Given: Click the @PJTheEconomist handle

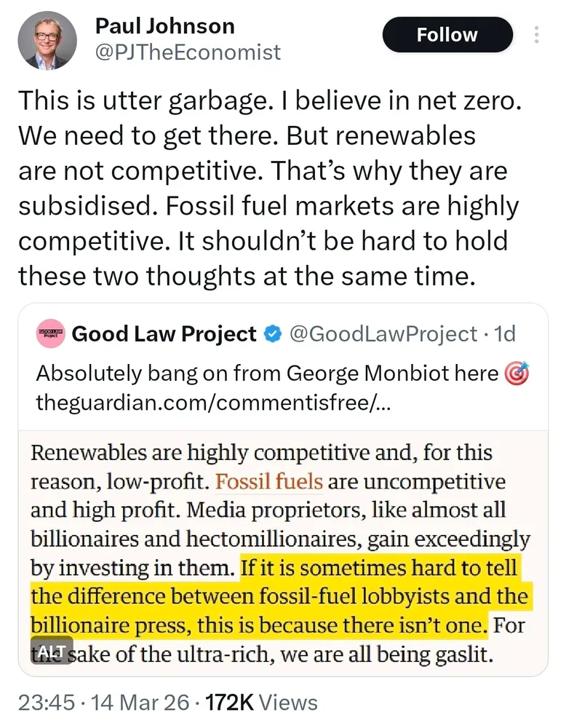Looking at the screenshot, I should tap(187, 52).
